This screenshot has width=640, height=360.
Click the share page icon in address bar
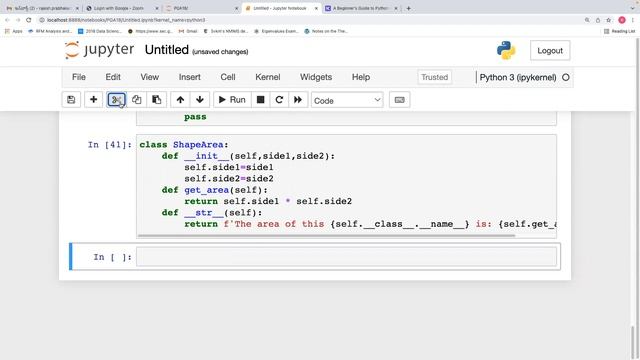(x=598, y=20)
